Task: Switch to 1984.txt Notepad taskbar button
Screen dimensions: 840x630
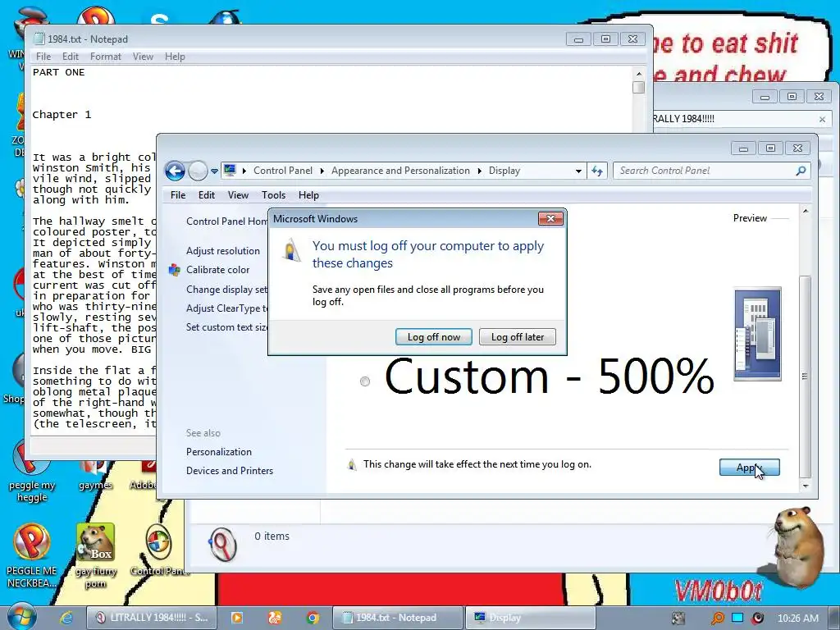Action: pos(398,618)
